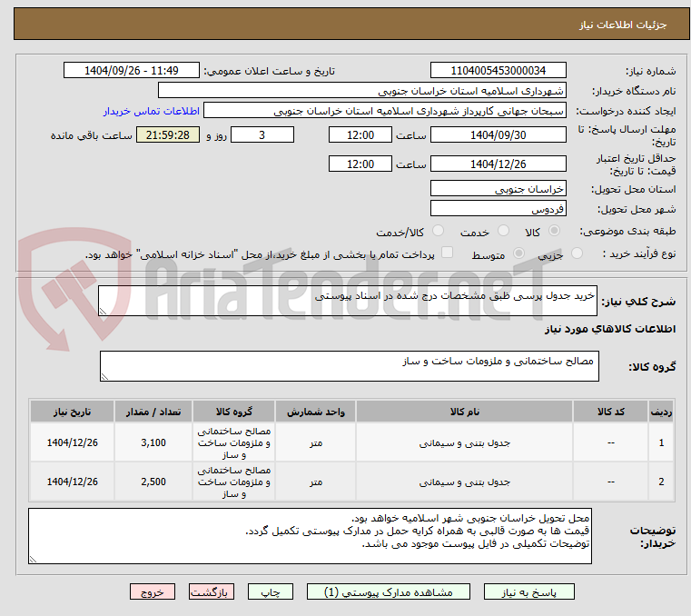The image size is (691, 616).
Task: Click the request creator name field
Action: point(385,111)
